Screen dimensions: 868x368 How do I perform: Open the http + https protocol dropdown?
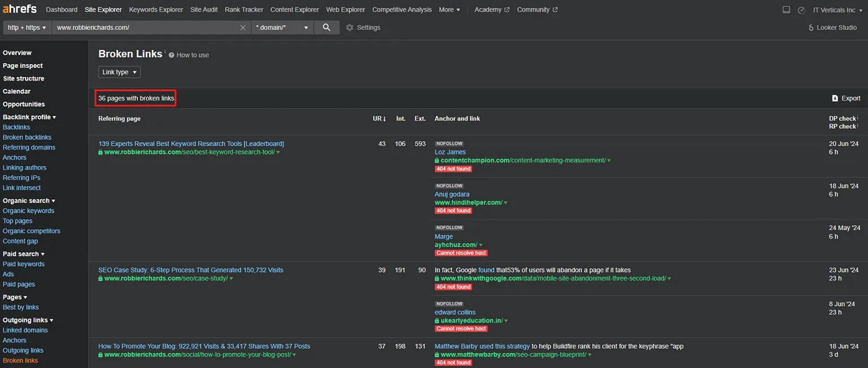click(27, 28)
